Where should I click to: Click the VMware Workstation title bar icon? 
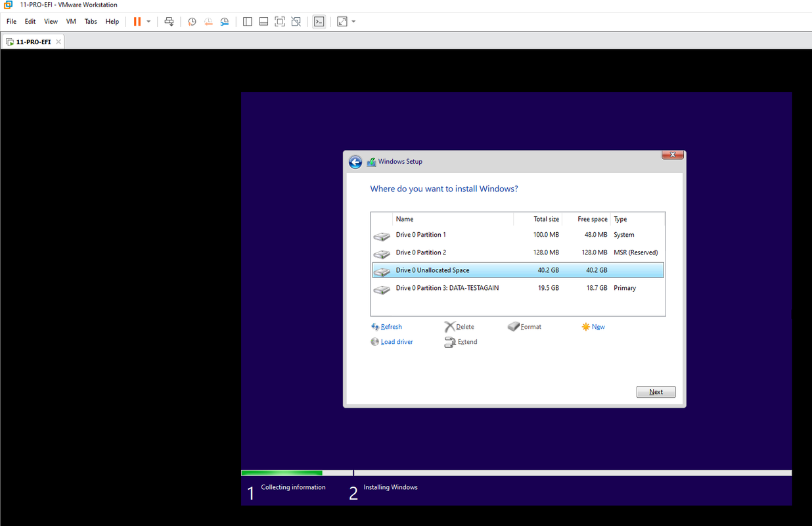coord(8,5)
